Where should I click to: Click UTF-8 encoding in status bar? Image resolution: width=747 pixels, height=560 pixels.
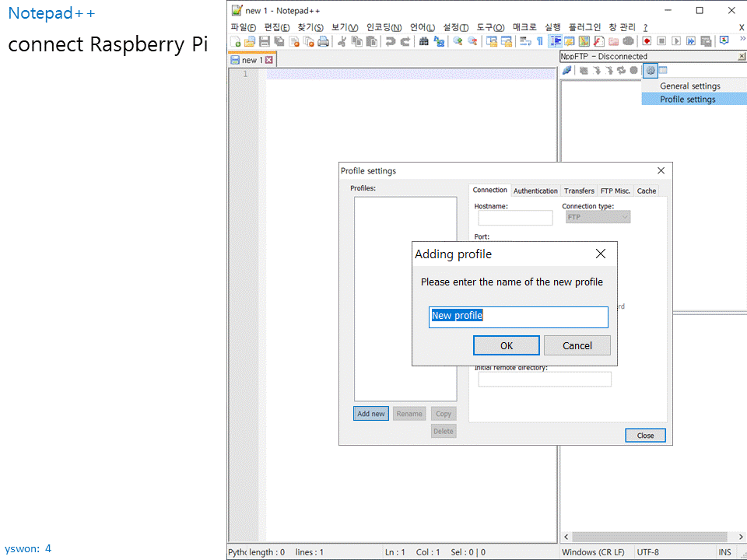648,552
